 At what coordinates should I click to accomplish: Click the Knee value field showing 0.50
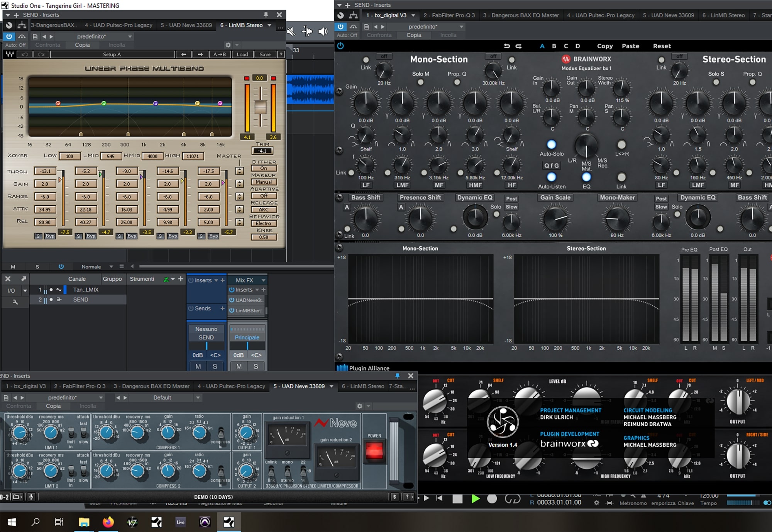pyautogui.click(x=264, y=237)
